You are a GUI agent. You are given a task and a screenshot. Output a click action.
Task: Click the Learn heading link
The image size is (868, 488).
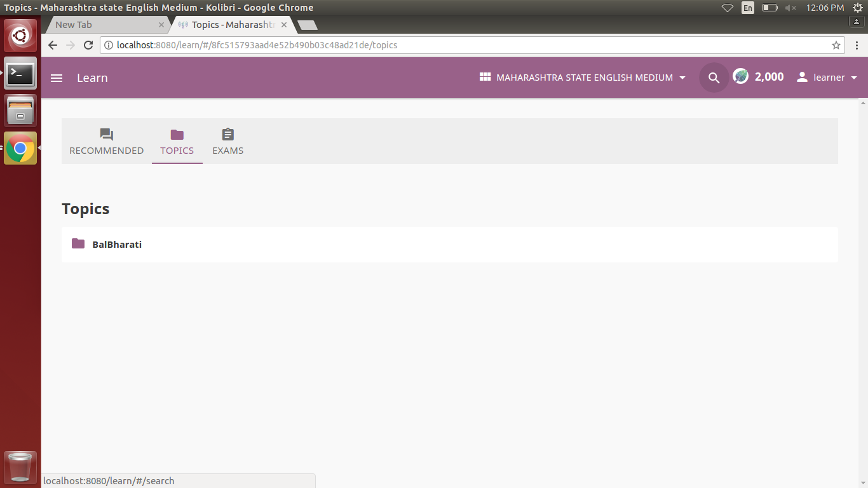coord(92,78)
